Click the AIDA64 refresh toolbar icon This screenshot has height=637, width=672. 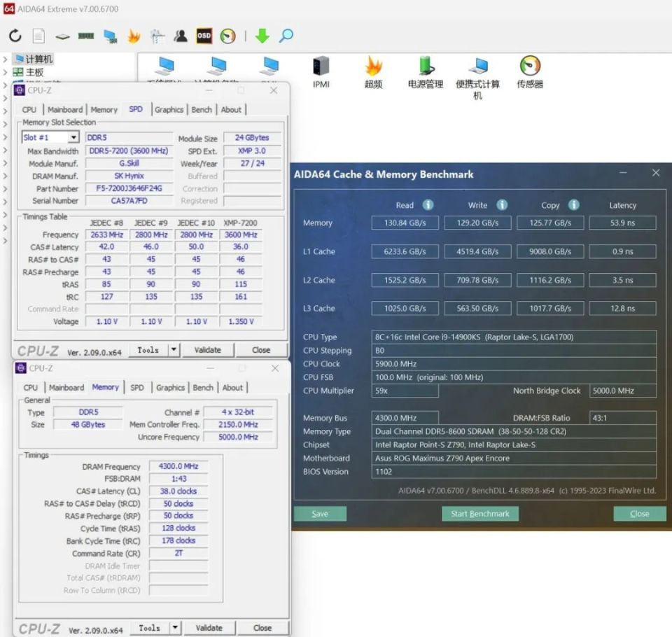click(15, 36)
